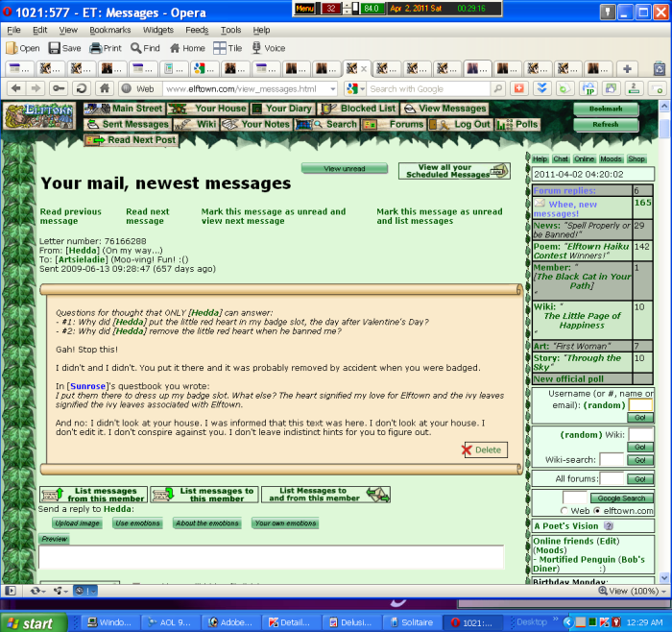Open the Feeds menu
The width and height of the screenshot is (672, 632).
[197, 30]
